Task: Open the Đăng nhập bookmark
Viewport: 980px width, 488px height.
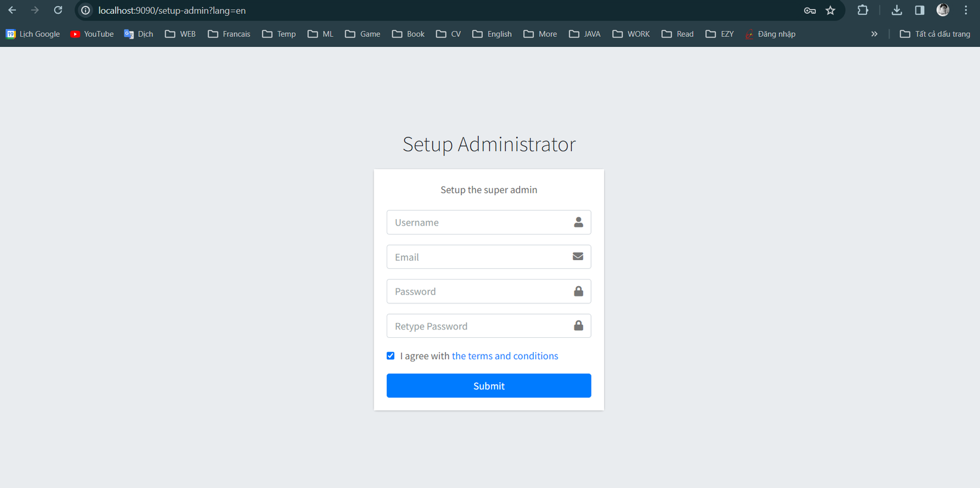Action: tap(770, 34)
